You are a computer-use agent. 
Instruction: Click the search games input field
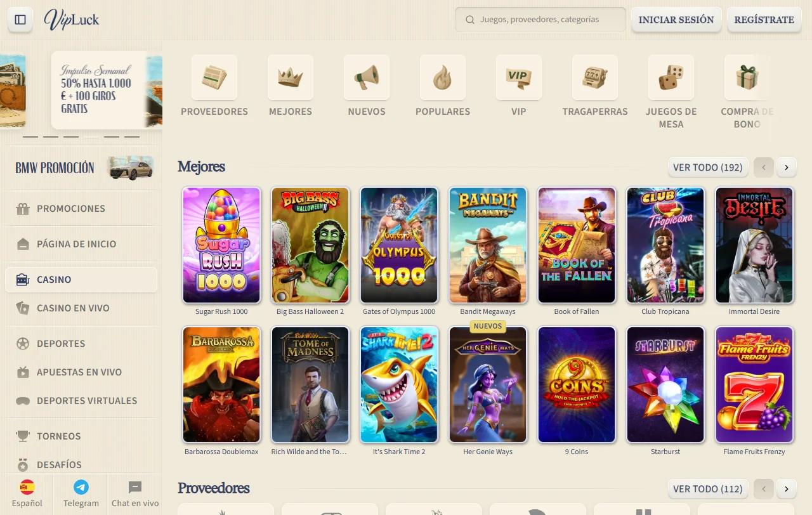pos(540,20)
